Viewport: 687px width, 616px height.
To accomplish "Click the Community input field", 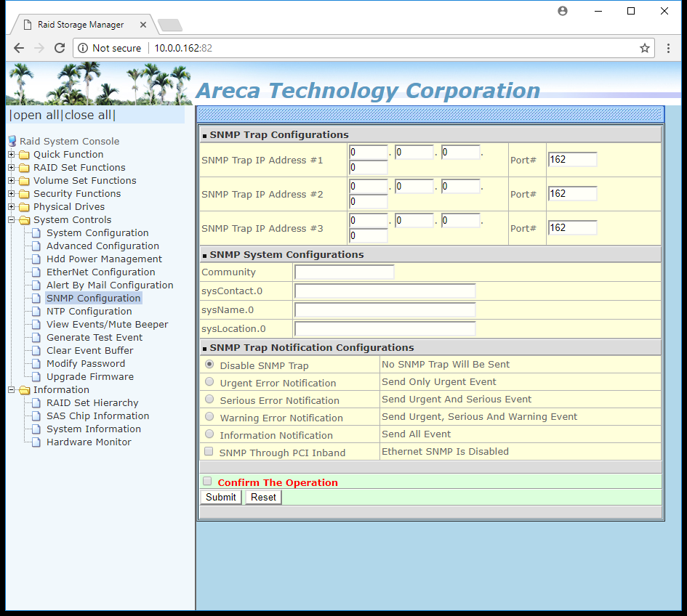I will (x=345, y=272).
